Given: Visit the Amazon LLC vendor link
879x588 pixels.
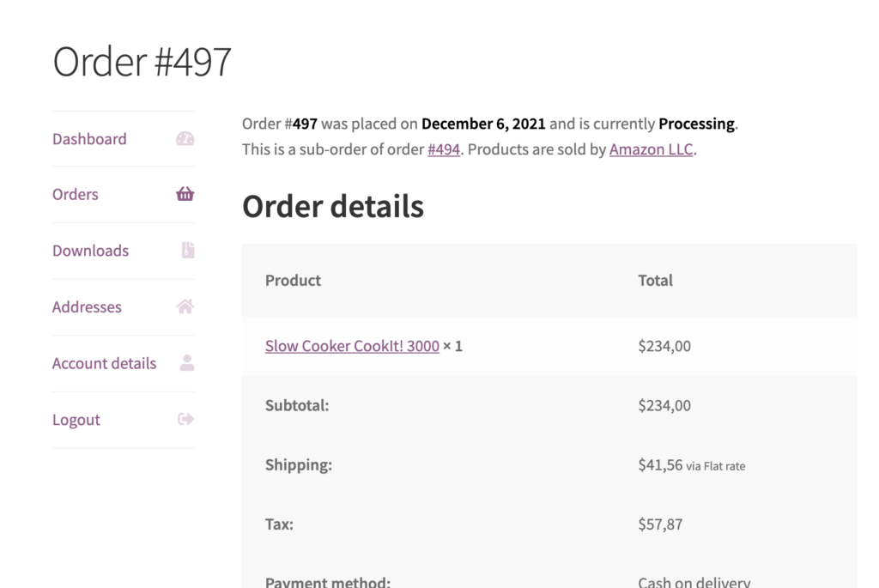Looking at the screenshot, I should pyautogui.click(x=651, y=149).
